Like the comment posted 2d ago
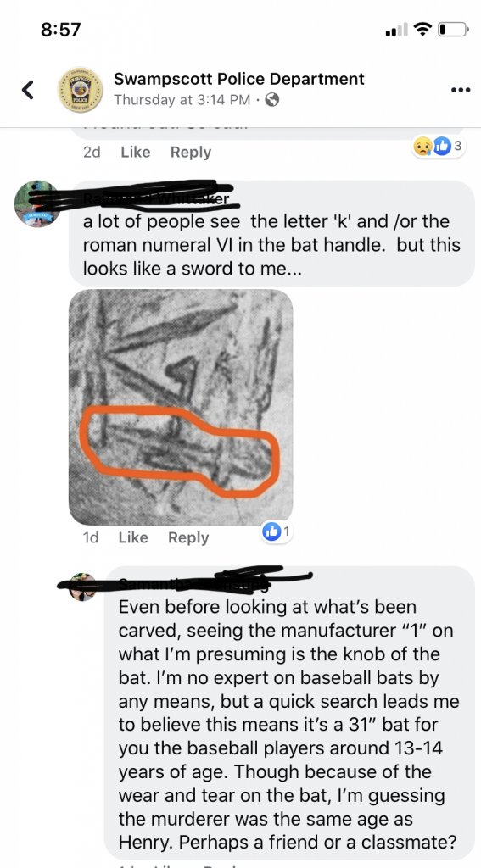This screenshot has height=868, width=481. (135, 153)
